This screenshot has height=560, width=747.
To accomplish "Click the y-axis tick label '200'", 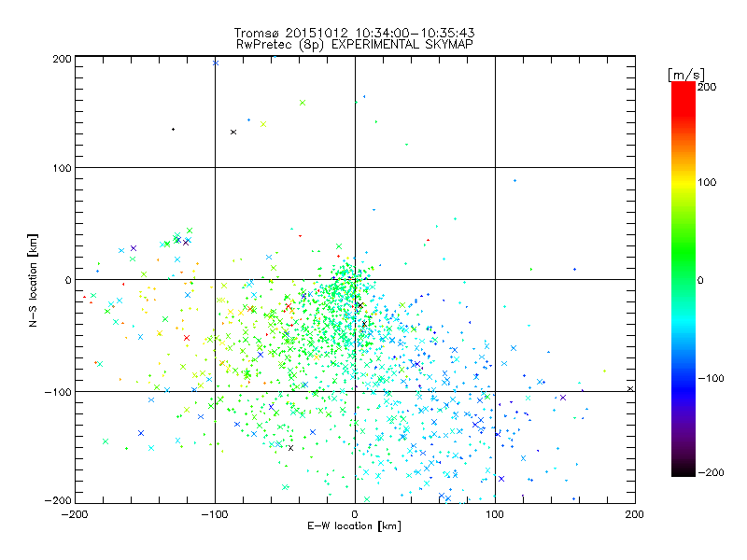I will (x=62, y=59).
